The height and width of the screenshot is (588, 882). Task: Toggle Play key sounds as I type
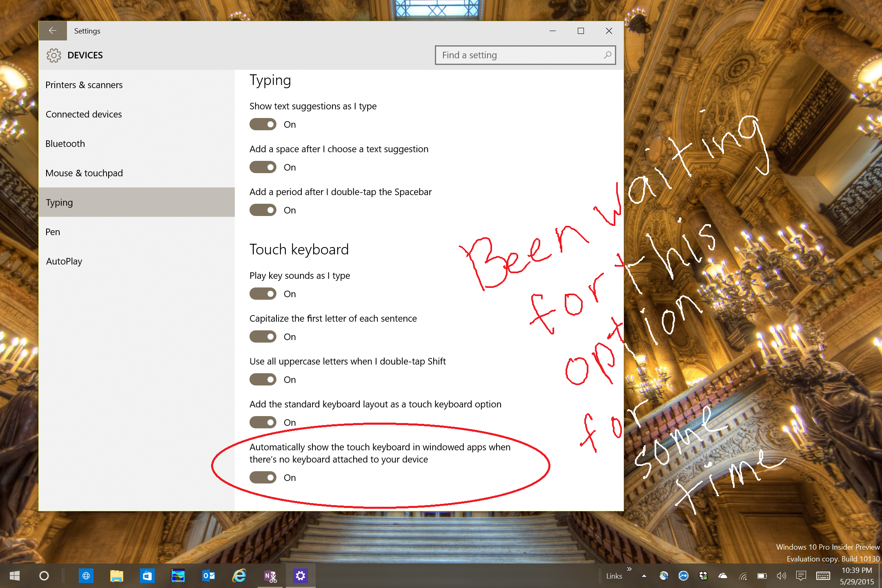(x=263, y=294)
